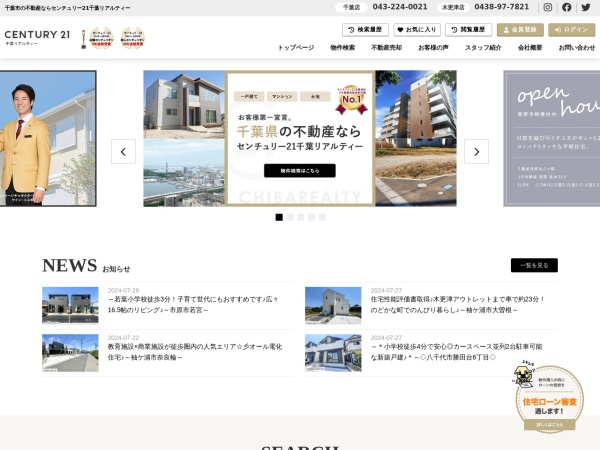Open news about 住宅性能評価書取得
Viewport: 600px width, 450px height.
click(x=458, y=305)
